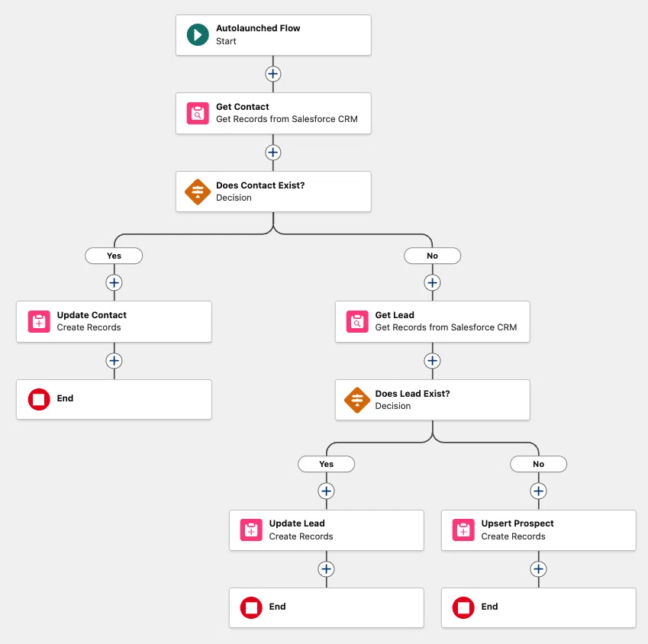Add element below Get Lead node
This screenshot has width=648, height=644.
(432, 361)
